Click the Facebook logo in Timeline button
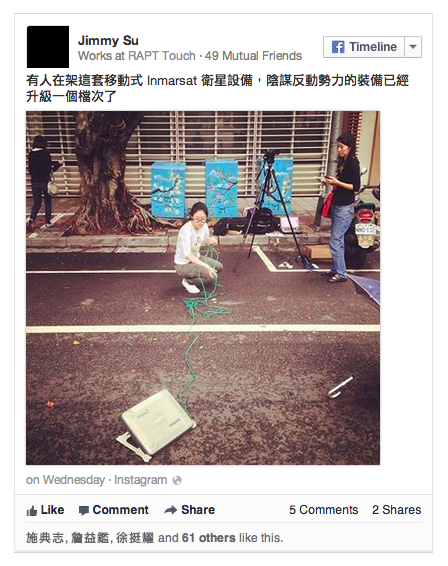The height and width of the screenshot is (566, 448). point(338,47)
